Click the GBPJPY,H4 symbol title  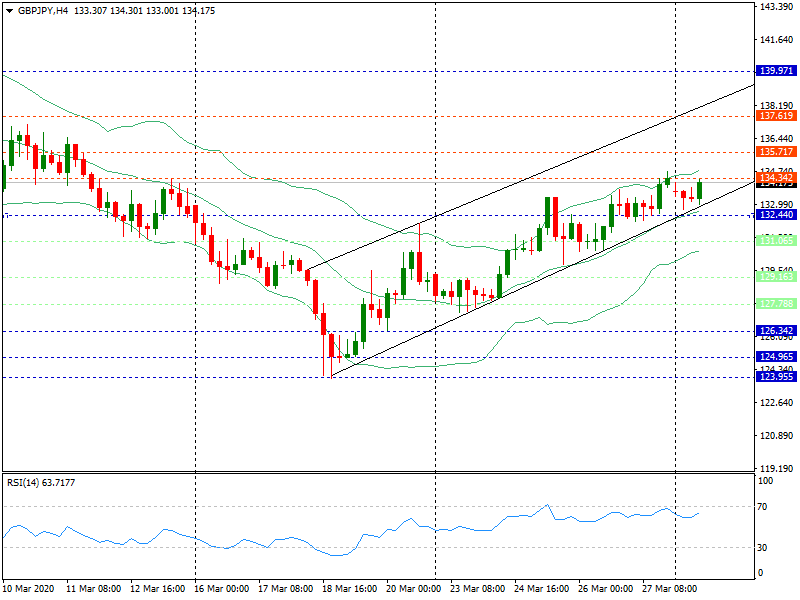(x=43, y=11)
